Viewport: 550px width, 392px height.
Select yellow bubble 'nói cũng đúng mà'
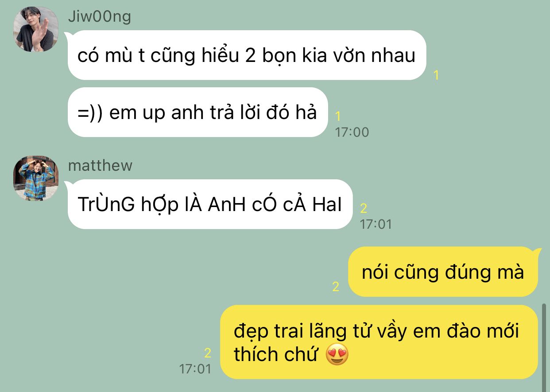(443, 272)
